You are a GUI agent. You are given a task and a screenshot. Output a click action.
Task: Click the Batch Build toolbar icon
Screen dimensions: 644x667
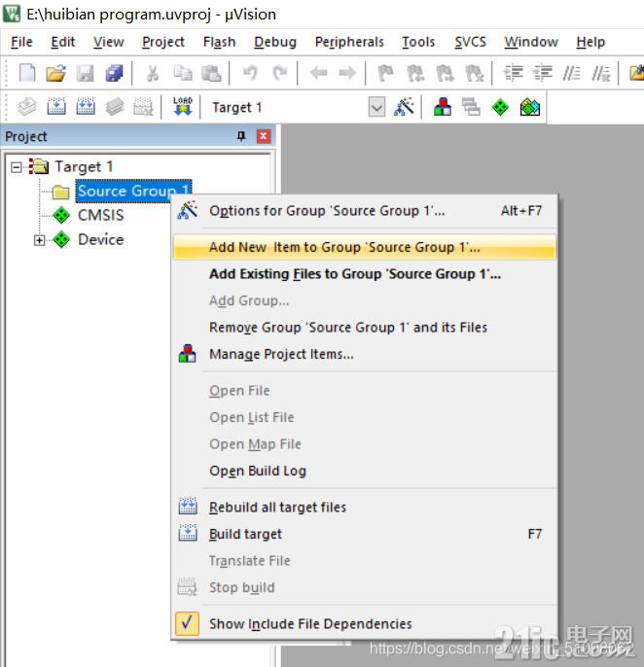(115, 106)
